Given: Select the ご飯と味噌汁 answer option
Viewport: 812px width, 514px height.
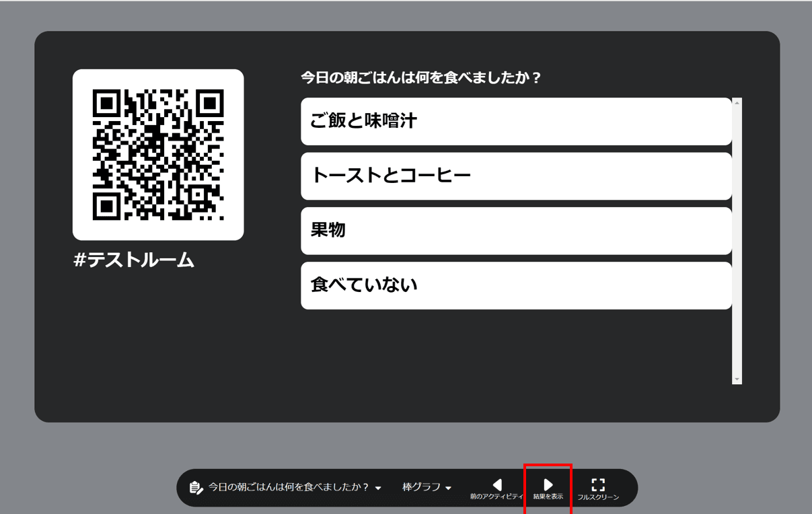Looking at the screenshot, I should [516, 122].
